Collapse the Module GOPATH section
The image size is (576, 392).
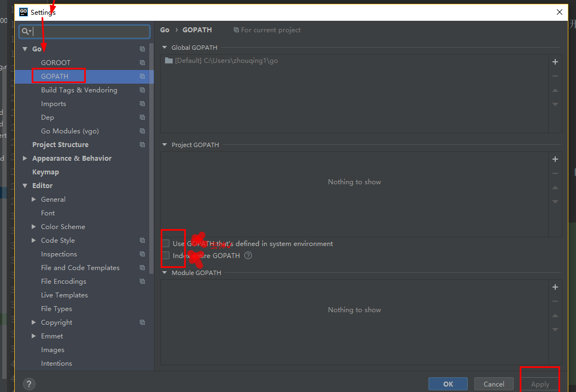click(164, 273)
